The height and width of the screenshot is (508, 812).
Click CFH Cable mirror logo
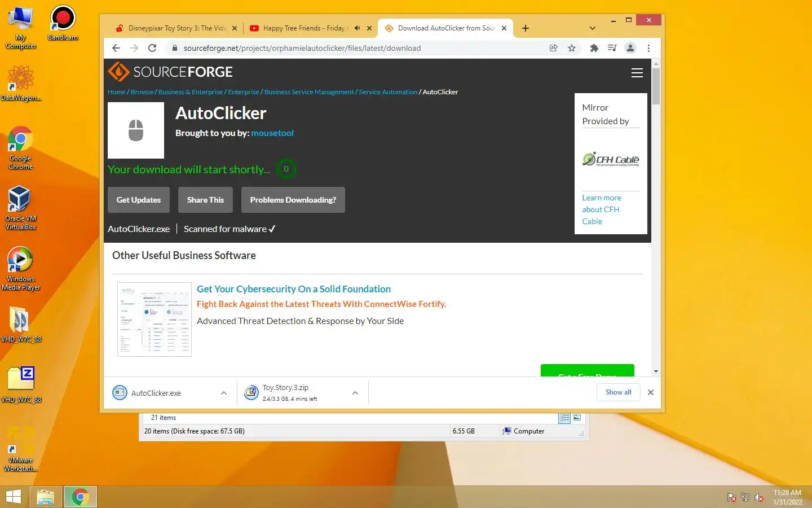pyautogui.click(x=611, y=159)
